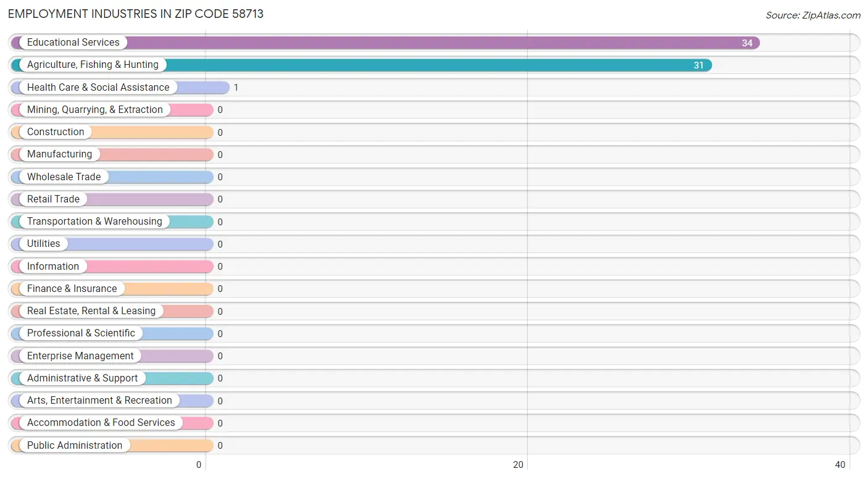Click the value 31 on Agriculture bar
Screen dimensions: 868x479
coord(698,65)
